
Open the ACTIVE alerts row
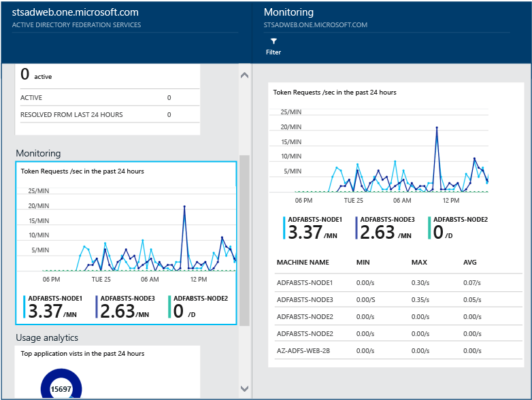(107, 98)
